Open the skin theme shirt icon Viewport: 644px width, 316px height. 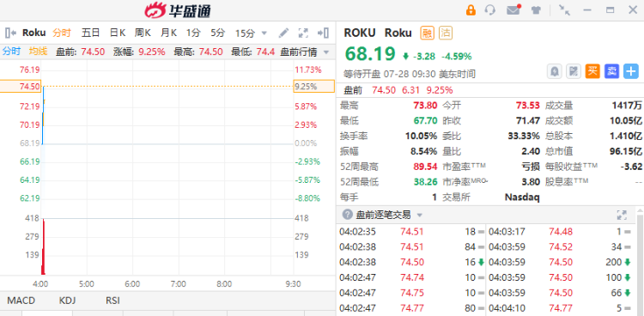[536, 10]
